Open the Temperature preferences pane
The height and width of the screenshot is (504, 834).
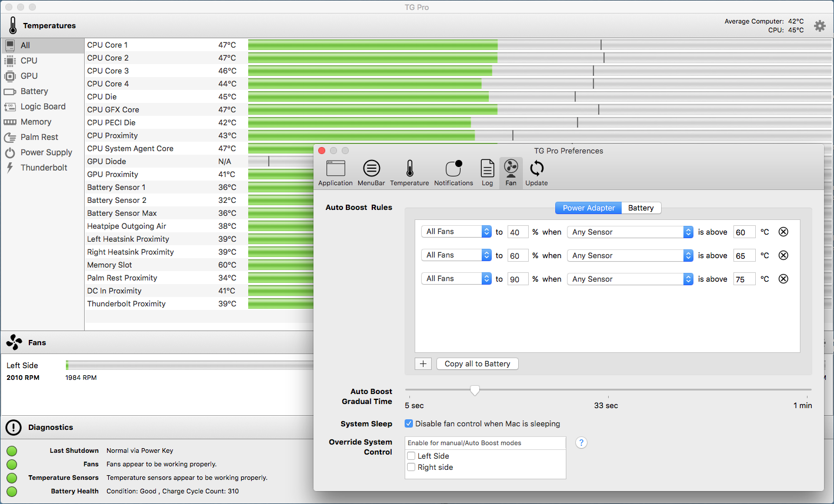[x=409, y=173]
